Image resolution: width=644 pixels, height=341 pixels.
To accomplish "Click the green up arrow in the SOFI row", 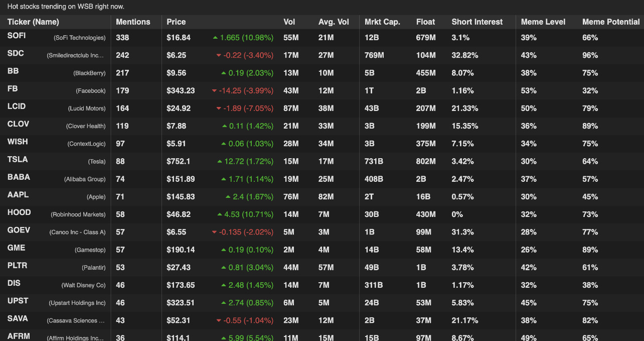I will click(x=215, y=38).
